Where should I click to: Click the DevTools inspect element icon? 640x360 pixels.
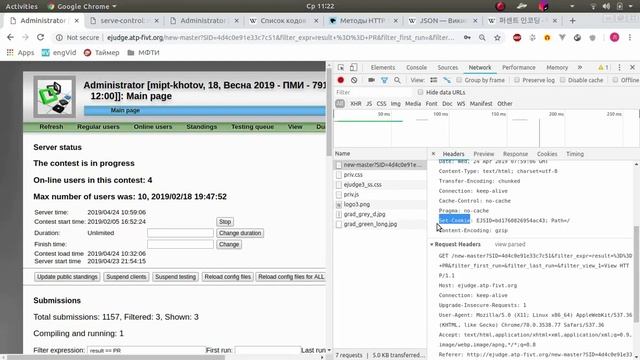coord(341,67)
